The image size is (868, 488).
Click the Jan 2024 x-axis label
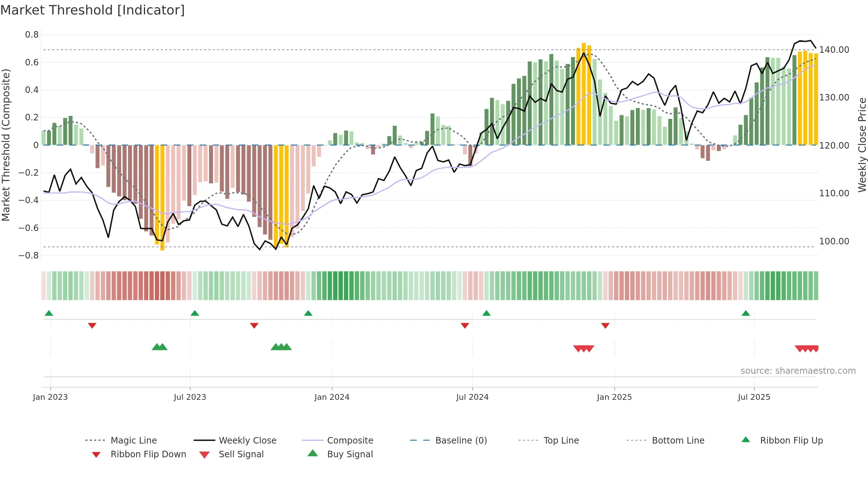tap(332, 397)
